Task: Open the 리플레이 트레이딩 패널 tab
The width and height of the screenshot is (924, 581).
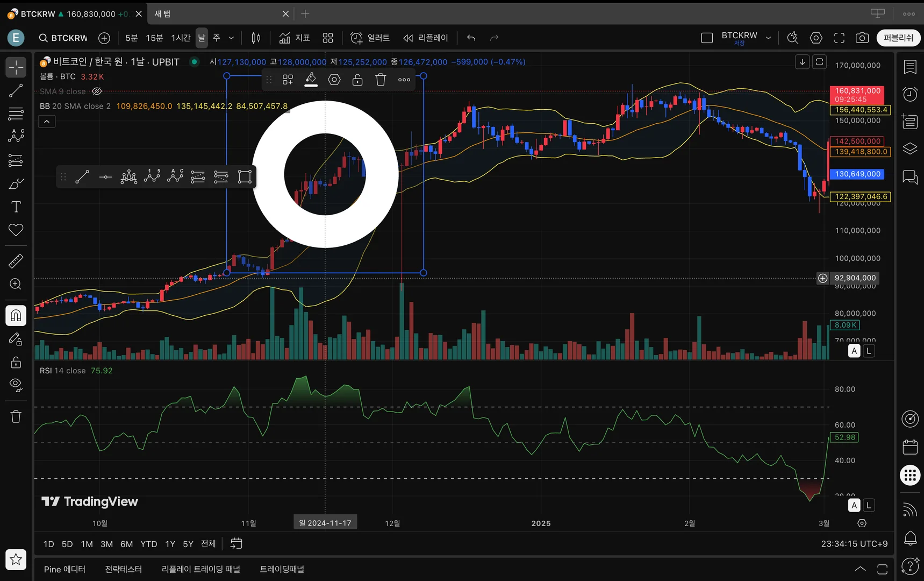Action: click(201, 569)
